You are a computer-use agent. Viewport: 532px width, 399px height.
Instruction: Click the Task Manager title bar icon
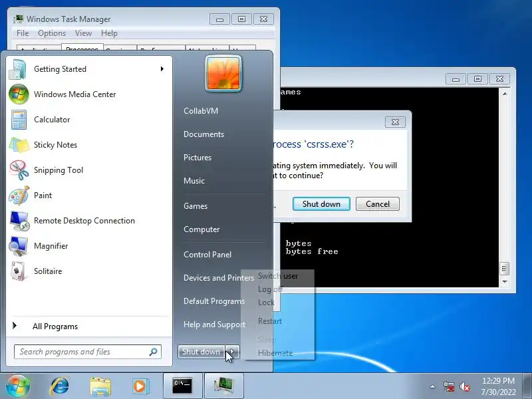[19, 19]
